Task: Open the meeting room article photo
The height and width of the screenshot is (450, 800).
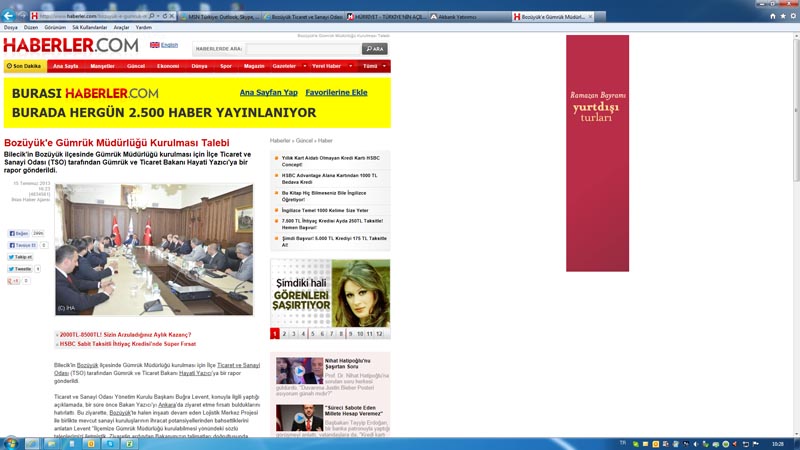Action: 154,249
